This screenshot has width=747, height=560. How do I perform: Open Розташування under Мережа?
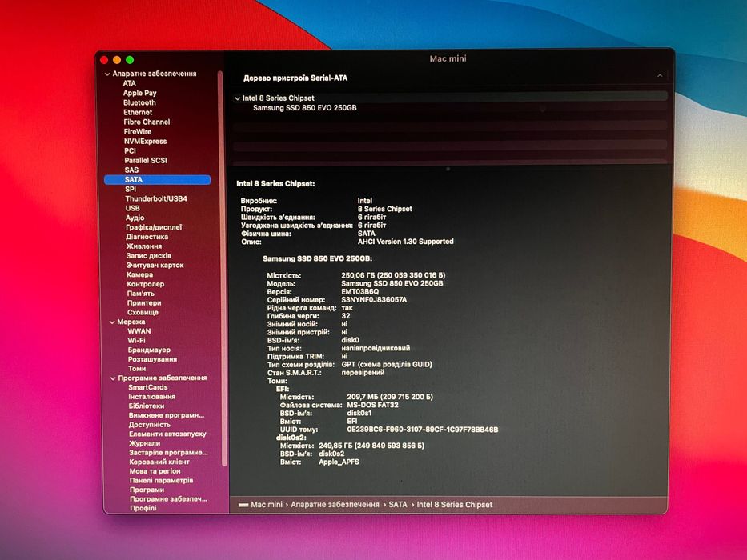152,359
